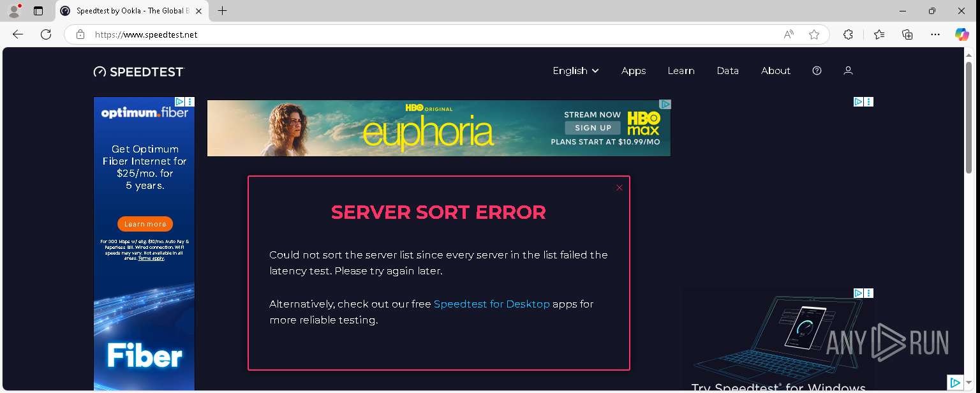Close the Speedtest by Ookla tab
Screen dimensions: 980x393
[198, 11]
